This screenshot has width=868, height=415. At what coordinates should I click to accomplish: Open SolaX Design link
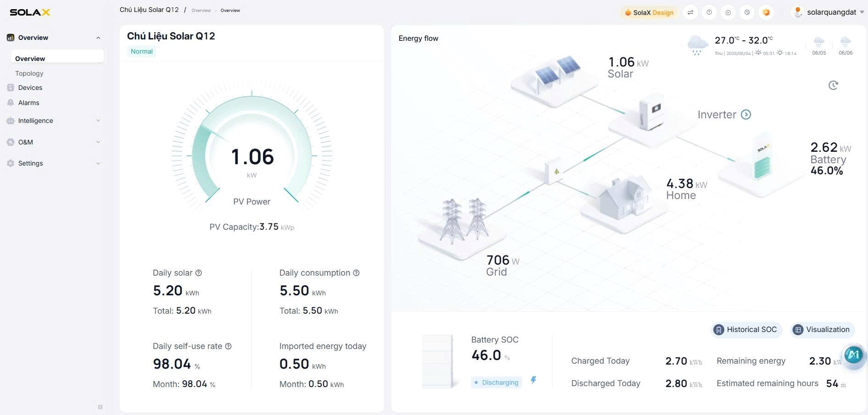click(x=649, y=12)
